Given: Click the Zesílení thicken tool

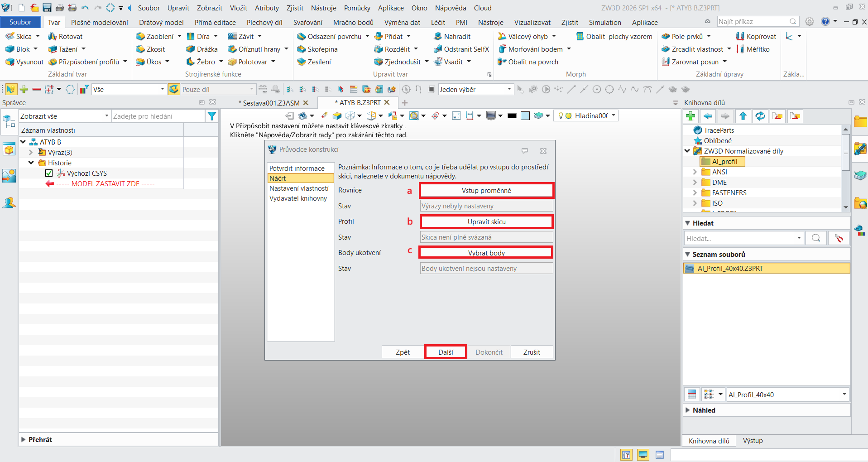Looking at the screenshot, I should pos(314,62).
